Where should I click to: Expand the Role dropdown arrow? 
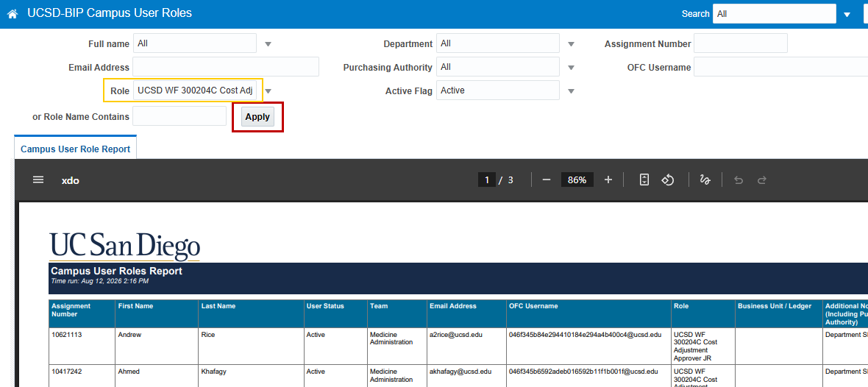(268, 90)
